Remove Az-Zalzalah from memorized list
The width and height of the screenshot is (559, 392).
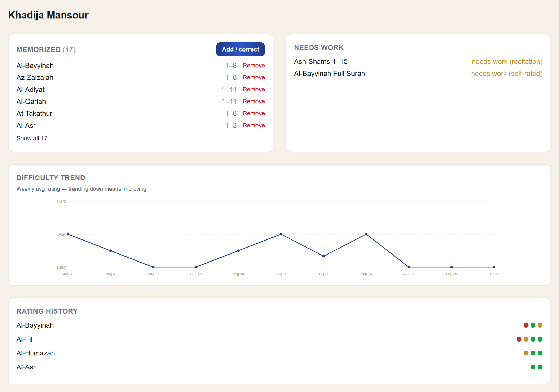coord(254,77)
